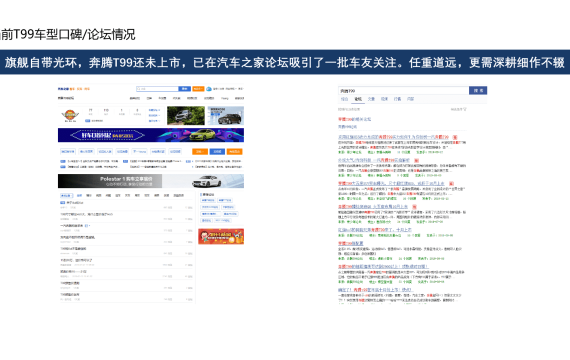
Task: Open the orange post dropdown left of blue button
Action: [x=200, y=151]
